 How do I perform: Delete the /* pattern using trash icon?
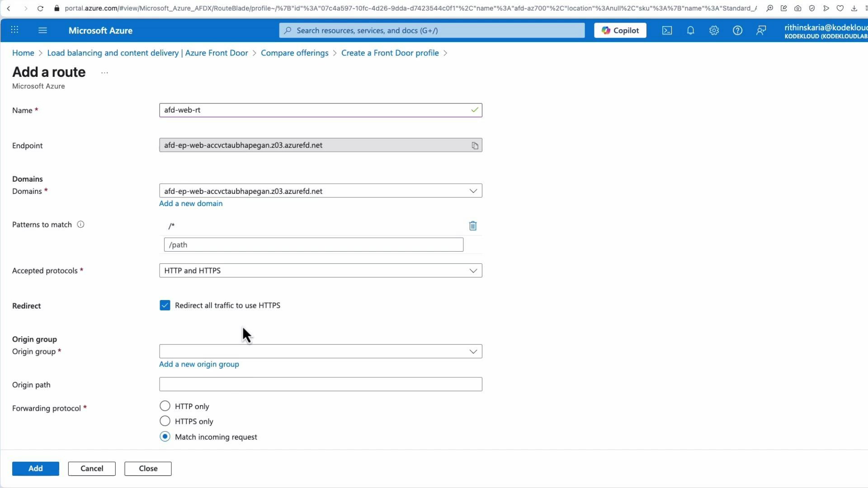(473, 226)
